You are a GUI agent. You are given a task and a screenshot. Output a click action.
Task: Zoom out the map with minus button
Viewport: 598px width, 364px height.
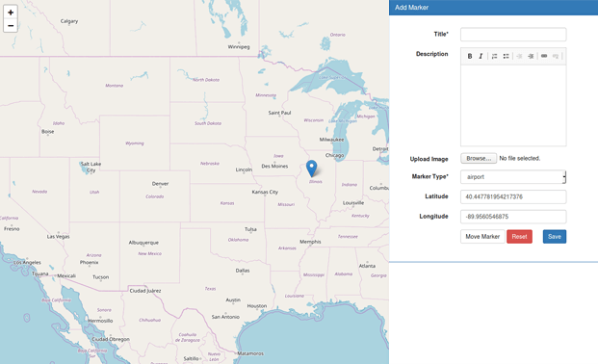pos(11,26)
